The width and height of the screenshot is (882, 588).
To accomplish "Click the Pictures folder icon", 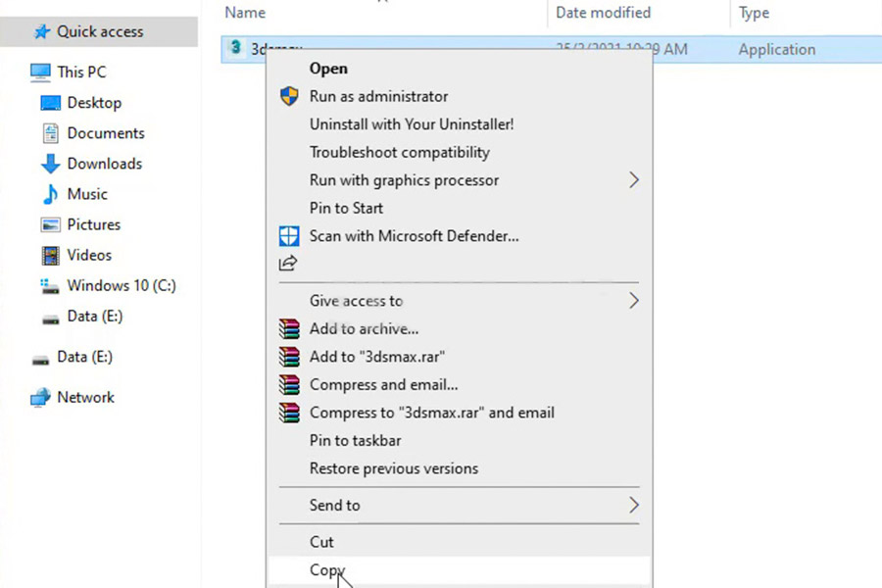I will click(x=51, y=225).
